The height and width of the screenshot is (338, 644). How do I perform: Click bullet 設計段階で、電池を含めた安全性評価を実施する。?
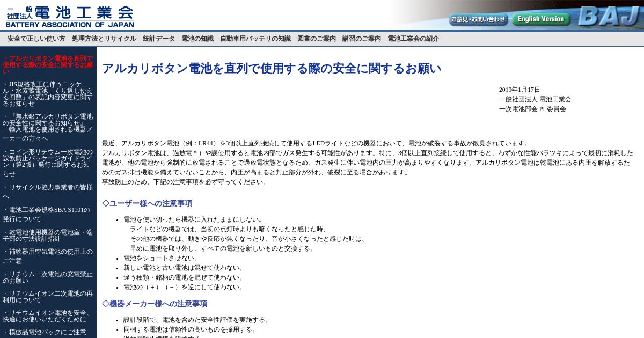point(196,320)
